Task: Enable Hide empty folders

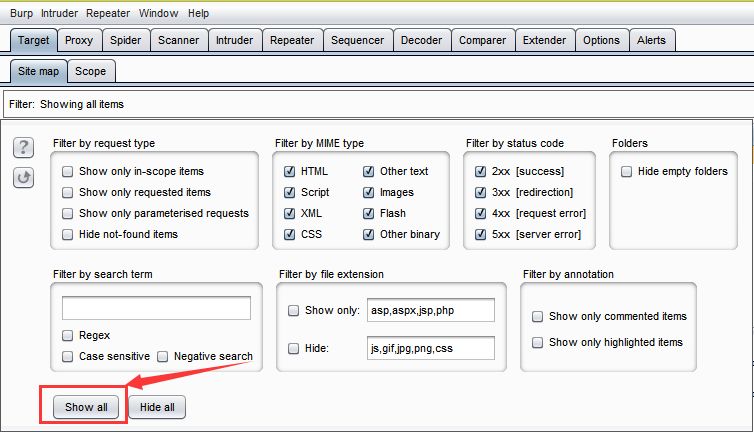Action: tap(626, 171)
